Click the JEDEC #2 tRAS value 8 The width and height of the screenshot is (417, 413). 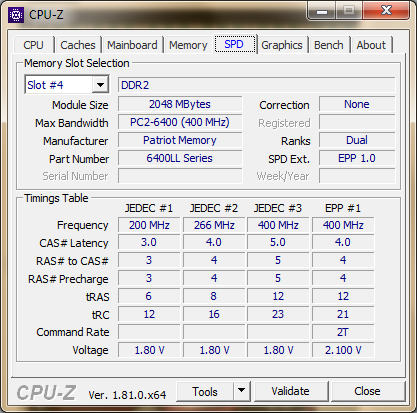click(x=214, y=296)
